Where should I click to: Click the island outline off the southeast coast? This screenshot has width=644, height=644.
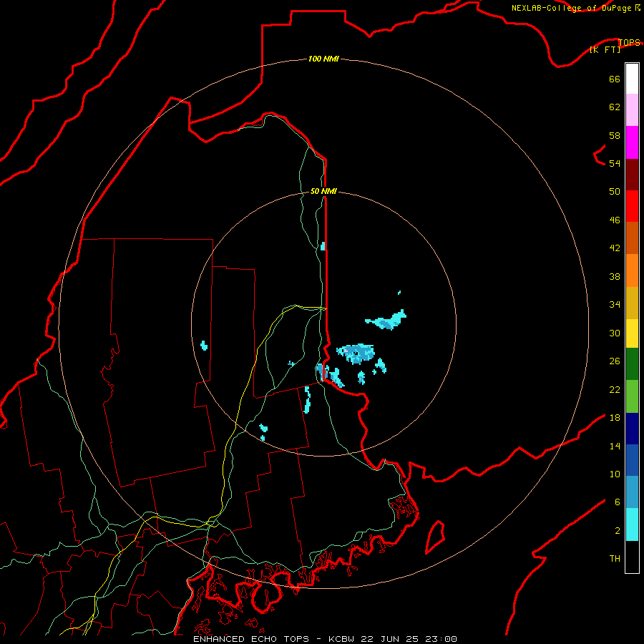(435, 537)
